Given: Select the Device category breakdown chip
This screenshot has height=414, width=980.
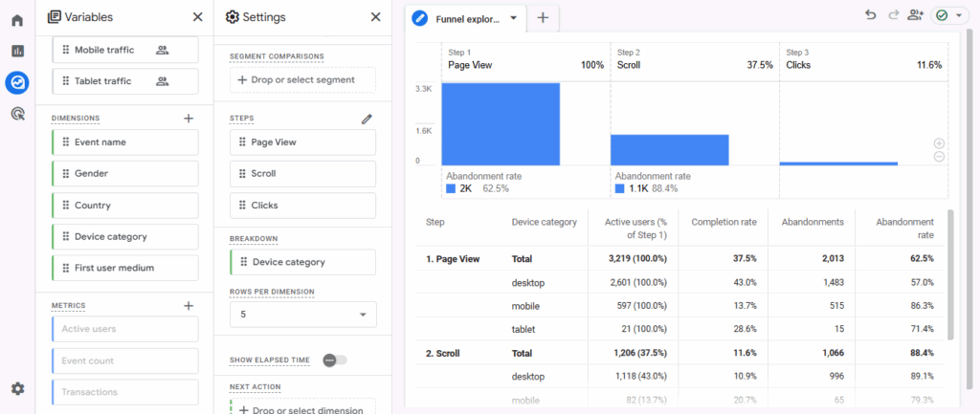Looking at the screenshot, I should 302,262.
